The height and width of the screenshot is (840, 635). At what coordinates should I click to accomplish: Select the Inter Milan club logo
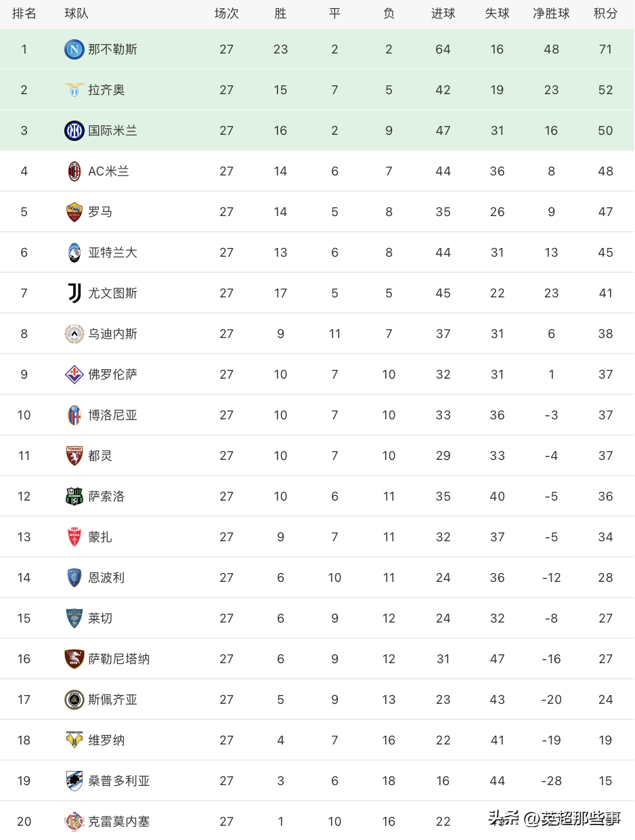pyautogui.click(x=74, y=131)
